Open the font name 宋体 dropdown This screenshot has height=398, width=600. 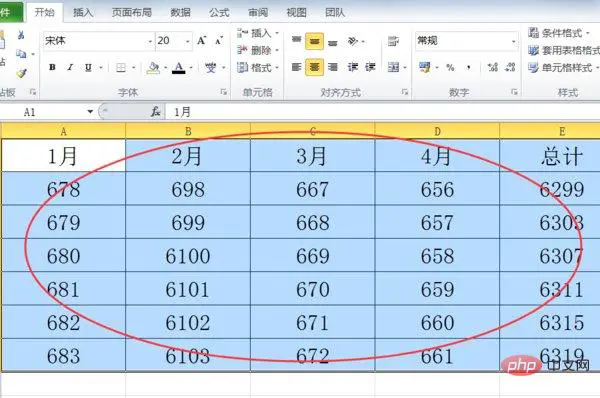(x=150, y=41)
